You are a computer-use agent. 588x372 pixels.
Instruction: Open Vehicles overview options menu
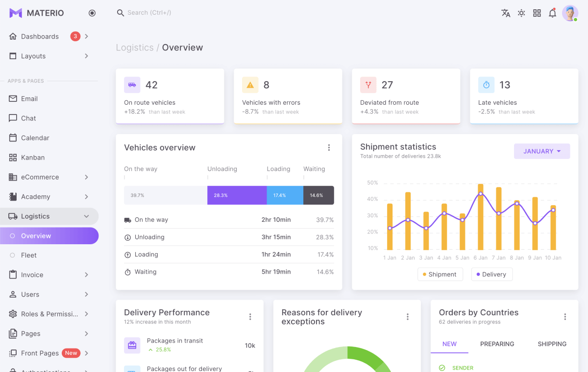[x=329, y=148]
